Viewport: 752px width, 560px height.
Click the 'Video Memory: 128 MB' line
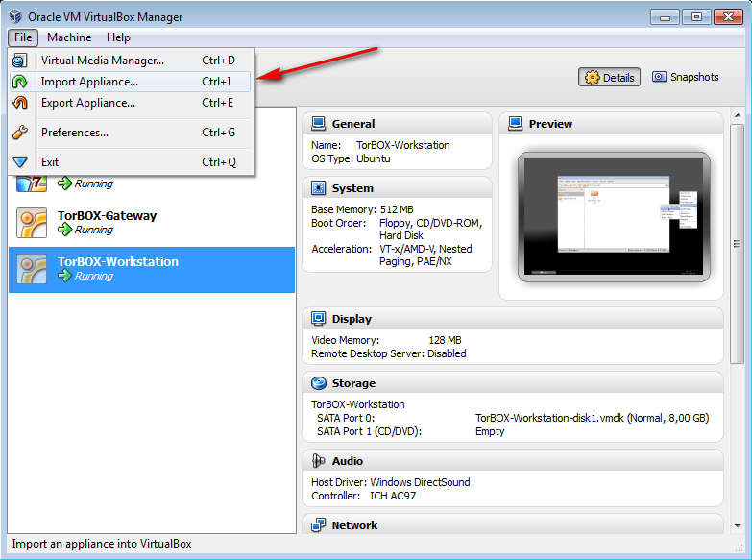[386, 340]
